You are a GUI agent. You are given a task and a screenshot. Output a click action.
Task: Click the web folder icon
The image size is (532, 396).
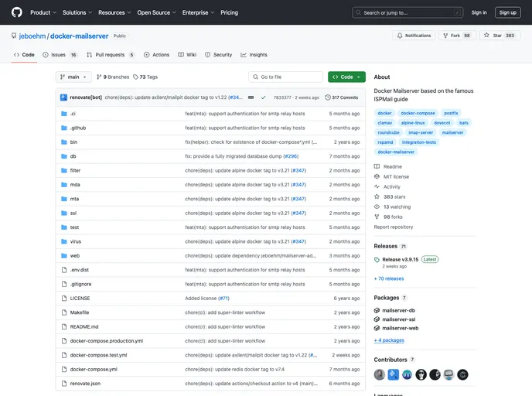[x=63, y=256]
